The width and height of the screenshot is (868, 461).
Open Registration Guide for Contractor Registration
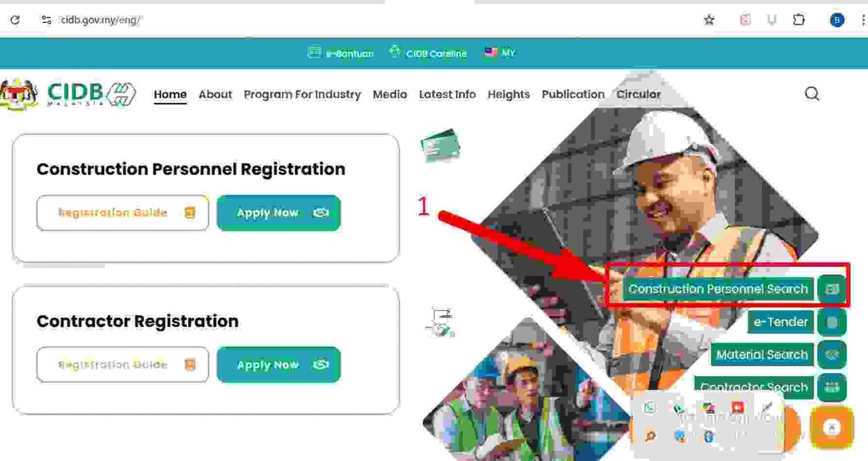point(122,364)
